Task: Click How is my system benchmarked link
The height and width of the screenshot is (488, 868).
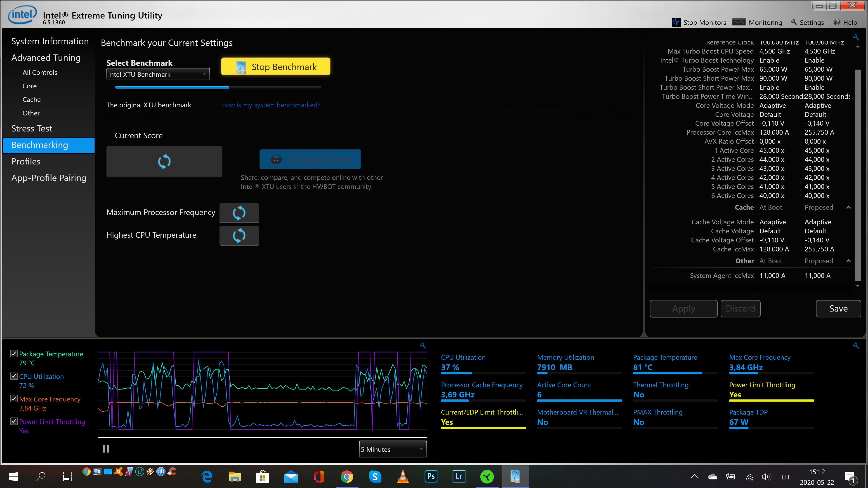Action: point(271,105)
